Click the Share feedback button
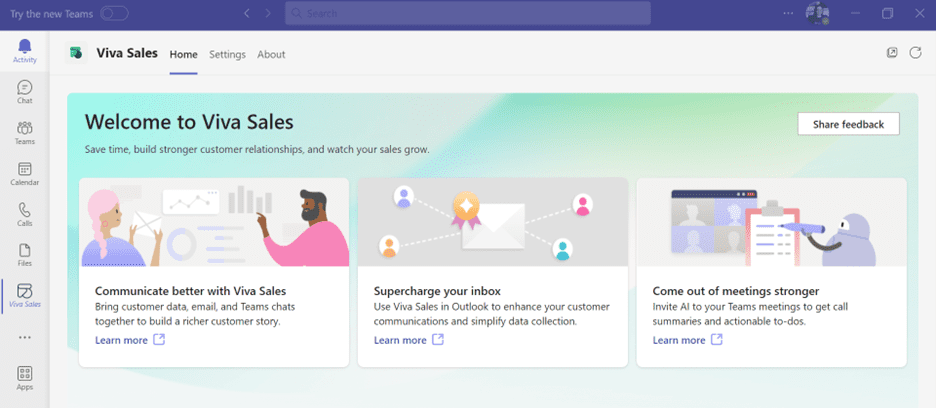Viewport: 936px width, 408px height. click(x=848, y=124)
